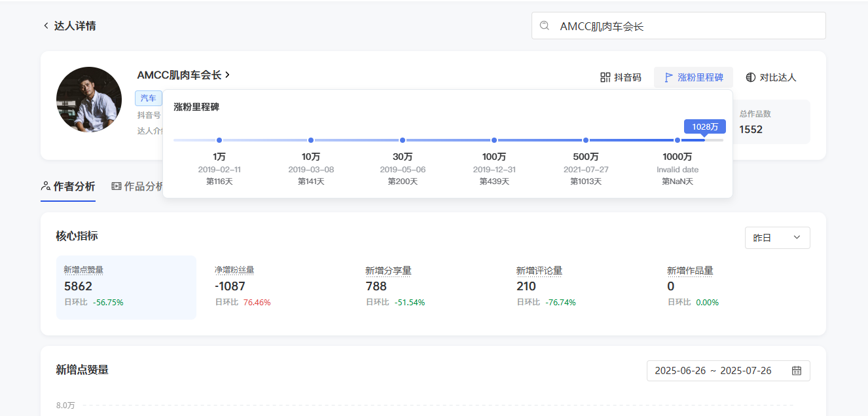
Task: Click the 抖音码 QR code icon
Action: tap(606, 77)
